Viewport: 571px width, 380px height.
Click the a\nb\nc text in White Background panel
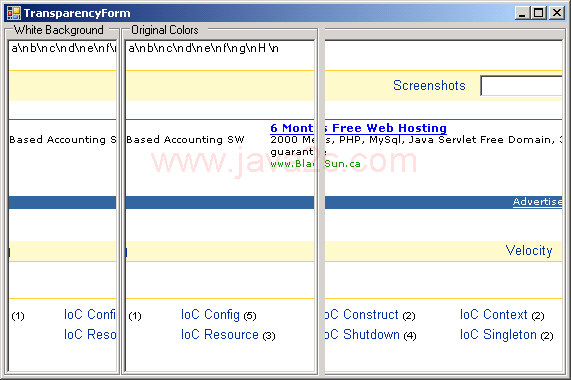coord(64,48)
